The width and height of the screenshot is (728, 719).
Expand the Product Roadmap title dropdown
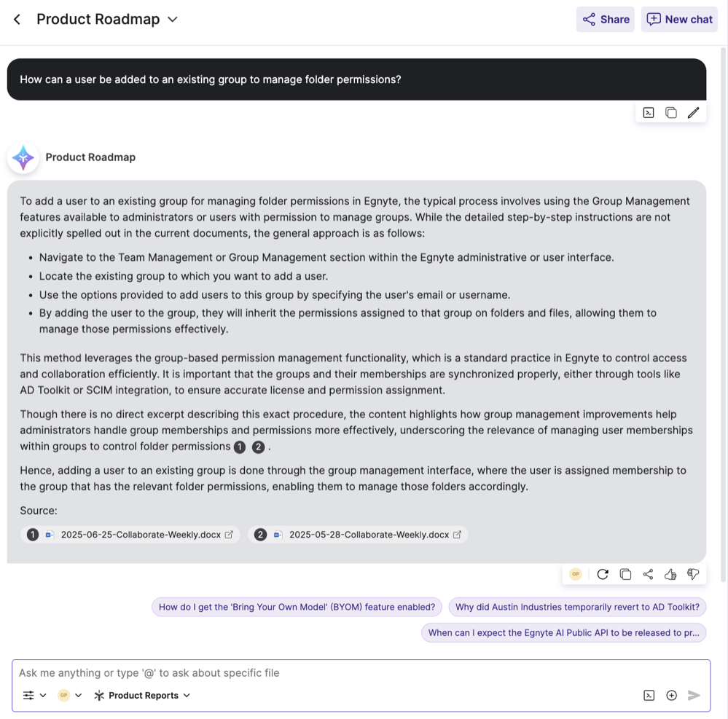click(172, 19)
